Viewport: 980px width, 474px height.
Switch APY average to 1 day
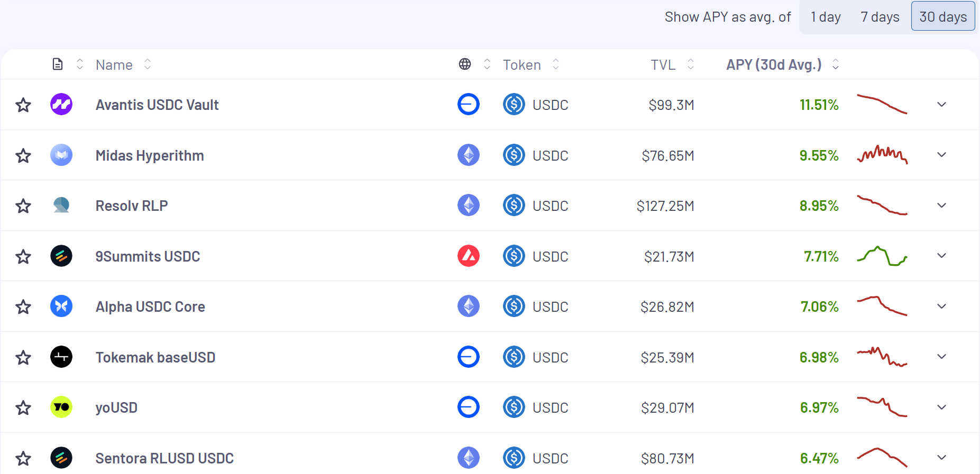tap(826, 17)
